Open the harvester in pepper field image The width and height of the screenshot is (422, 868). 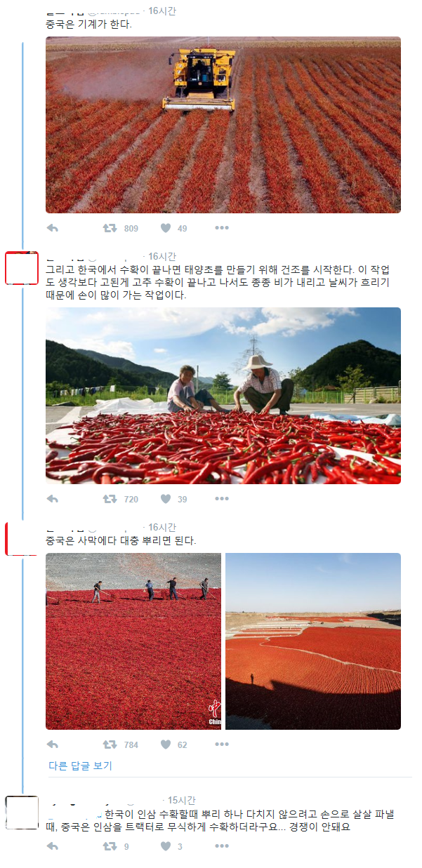[x=223, y=125]
